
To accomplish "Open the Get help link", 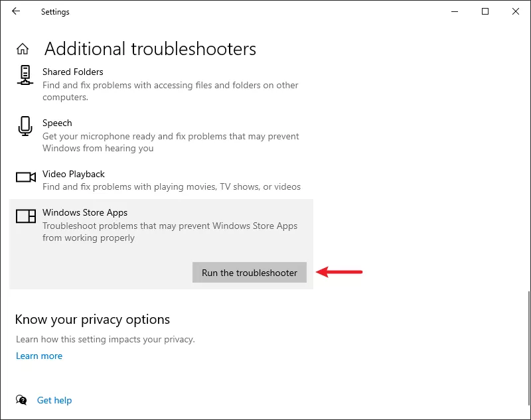I will click(54, 400).
